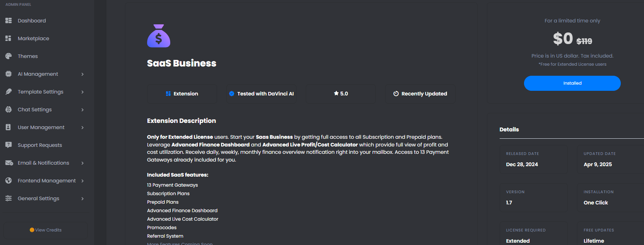The height and width of the screenshot is (245, 644).
Task: Expand Template Settings submenu arrow
Action: tap(82, 92)
